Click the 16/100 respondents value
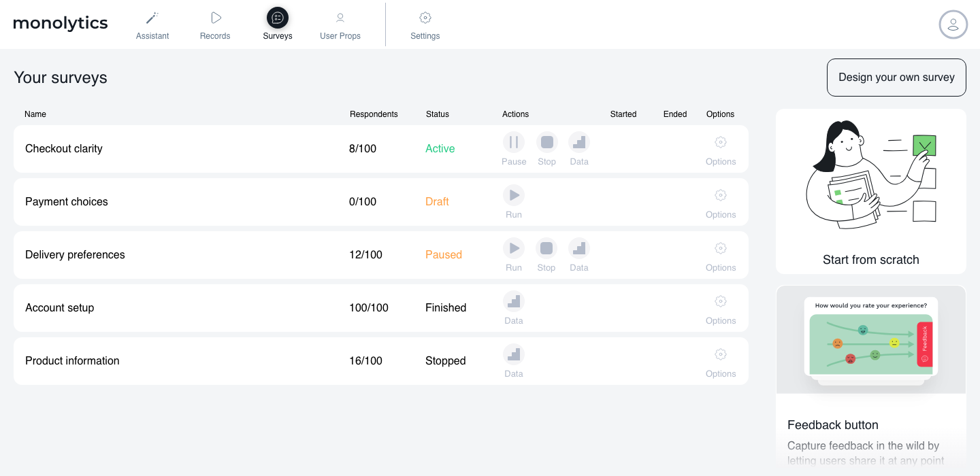 tap(365, 360)
